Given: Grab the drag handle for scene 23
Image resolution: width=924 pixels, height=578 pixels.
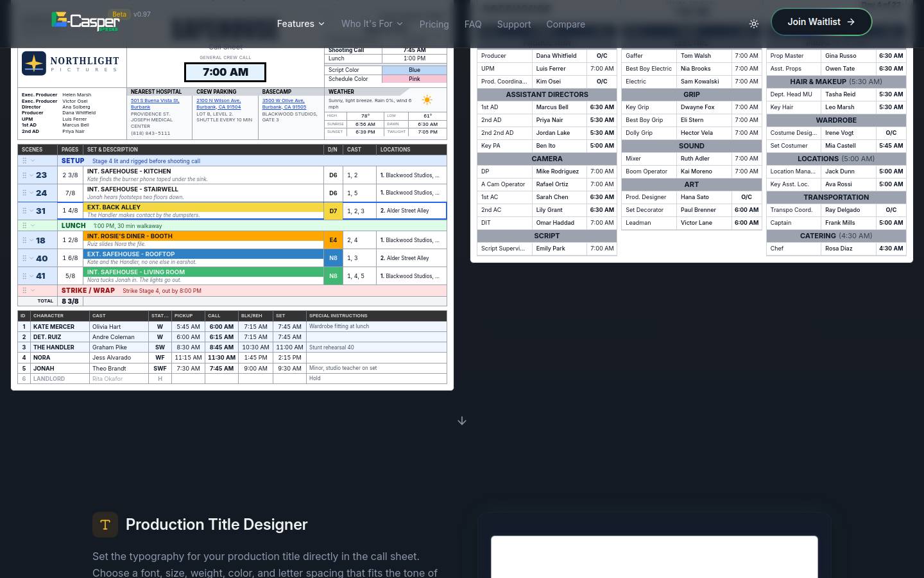Looking at the screenshot, I should coord(24,175).
